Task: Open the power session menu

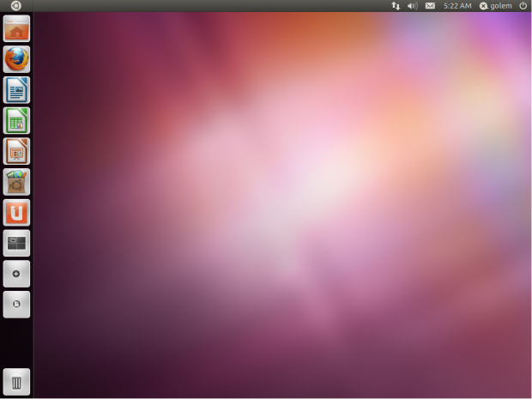Action: point(523,6)
